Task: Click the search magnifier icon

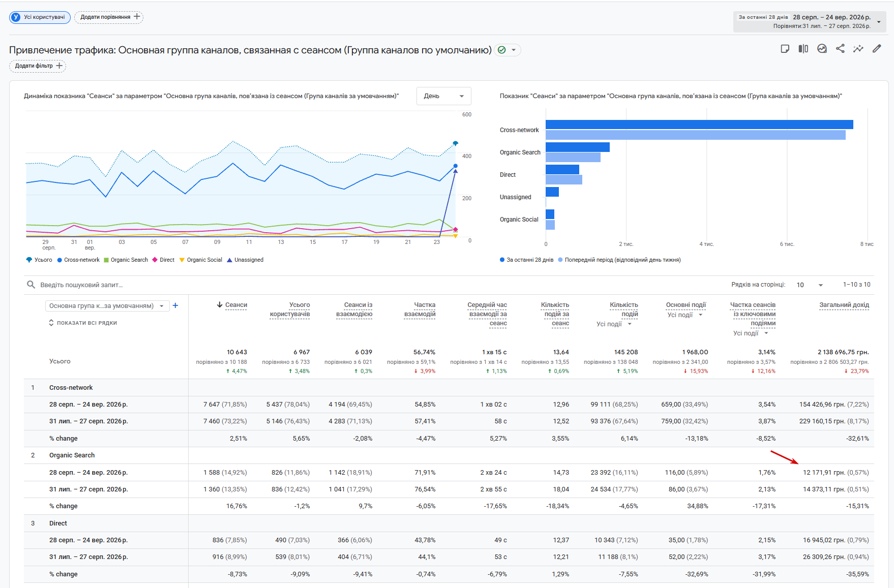Action: (x=31, y=285)
